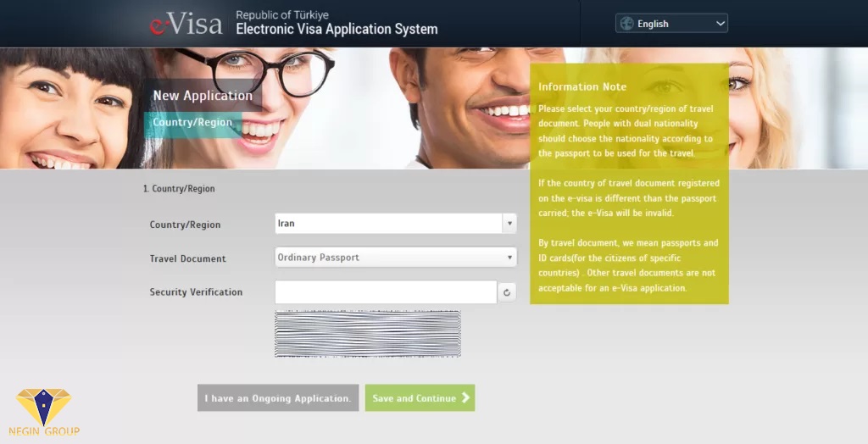This screenshot has height=444, width=868.
Task: Click the language selector chevron
Action: (721, 24)
